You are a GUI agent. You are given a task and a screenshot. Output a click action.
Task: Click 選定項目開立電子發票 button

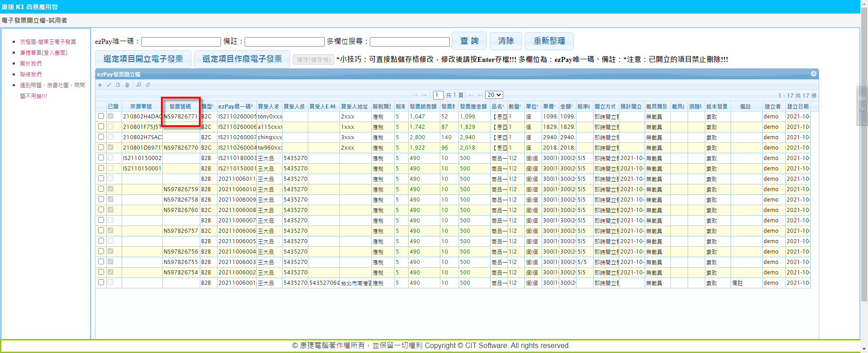143,59
